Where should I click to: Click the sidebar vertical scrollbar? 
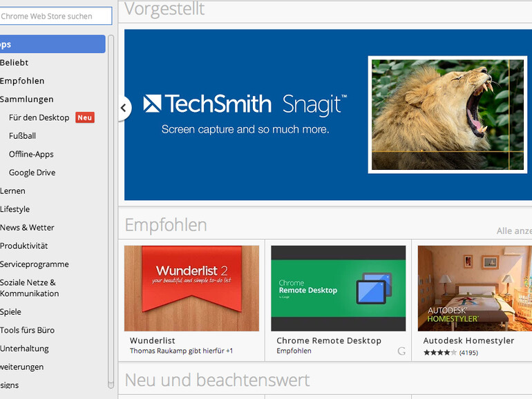point(111,211)
